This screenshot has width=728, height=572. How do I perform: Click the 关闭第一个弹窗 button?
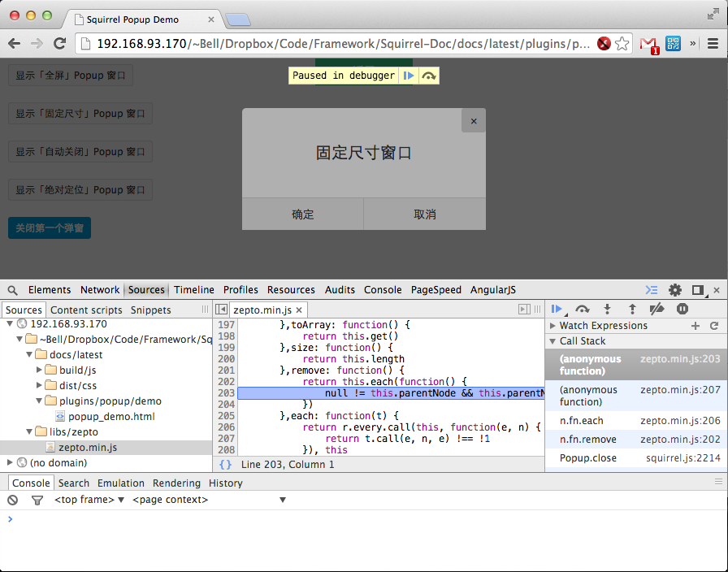click(x=50, y=228)
